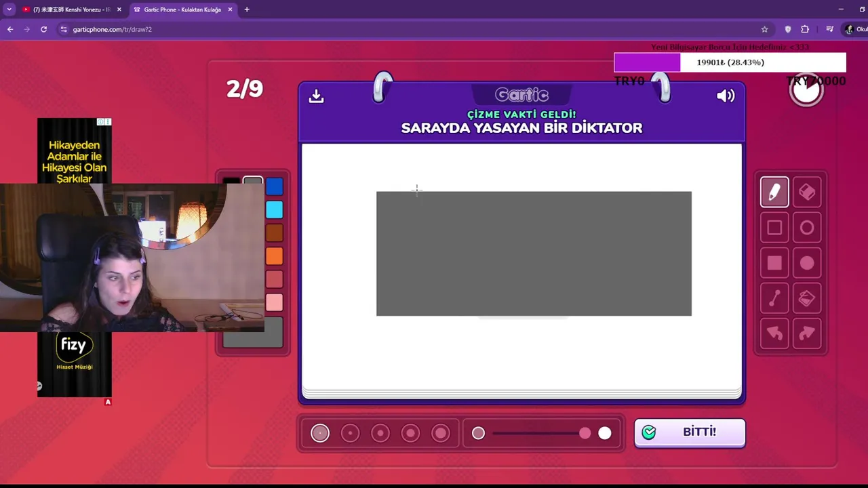Screen dimensions: 868x488
Task: Pick the brown color swatch
Action: click(x=274, y=232)
